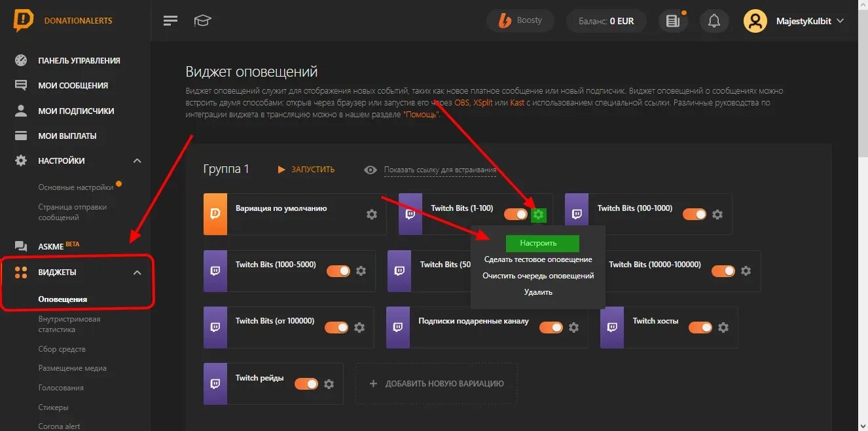Toggle the Twitch Bits (1-100) switch

tap(515, 214)
